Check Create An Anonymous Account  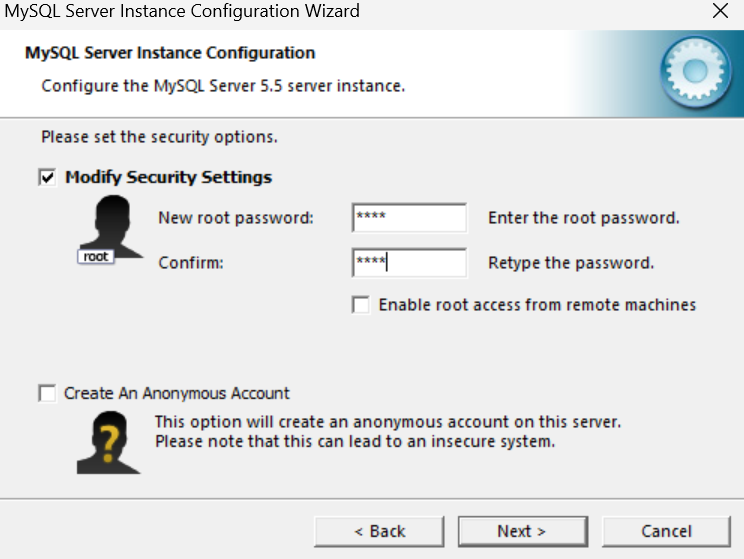[x=47, y=394]
